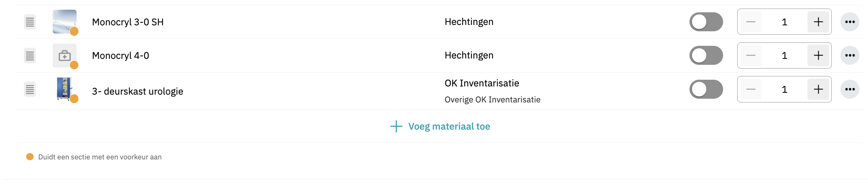Viewport: 868px width, 187px height.
Task: Click drag handle for Monocryl 3-0 SH
Action: tap(30, 22)
